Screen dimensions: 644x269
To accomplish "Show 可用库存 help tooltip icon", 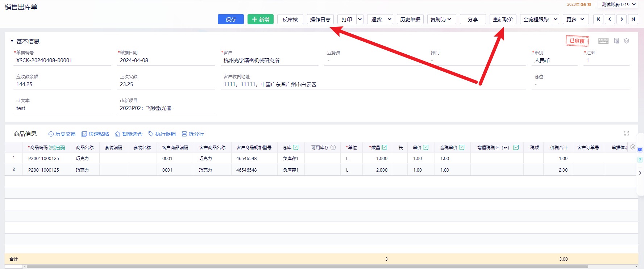I will coord(333,147).
